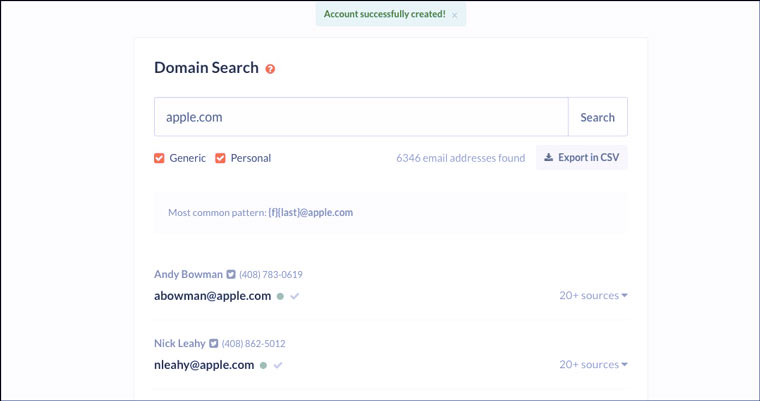760x401 pixels.
Task: Select the email address abowman@apple.com
Action: 212,296
